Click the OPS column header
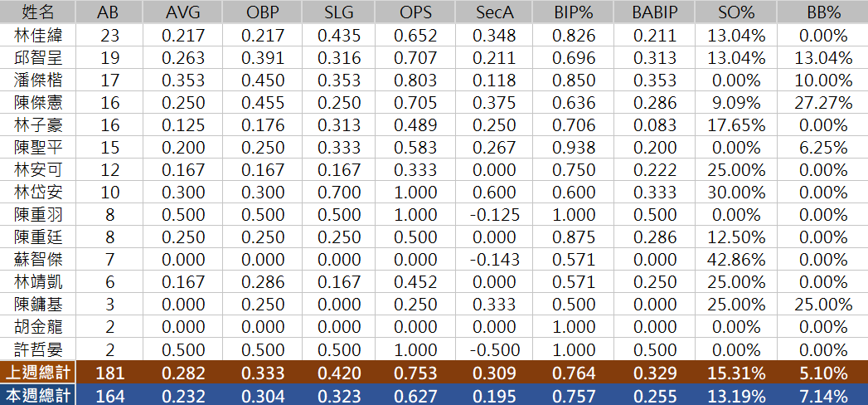868x405 pixels. (415, 12)
